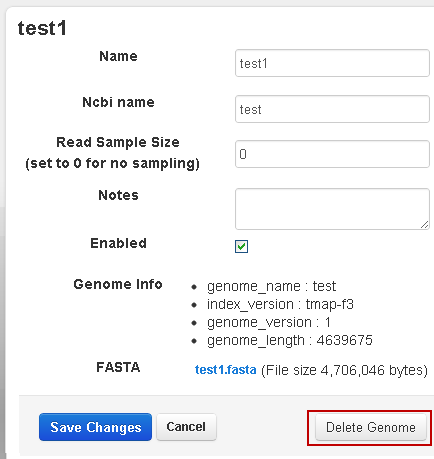The height and width of the screenshot is (459, 434).
Task: Open the test1.fasta file link
Action: pyautogui.click(x=226, y=370)
